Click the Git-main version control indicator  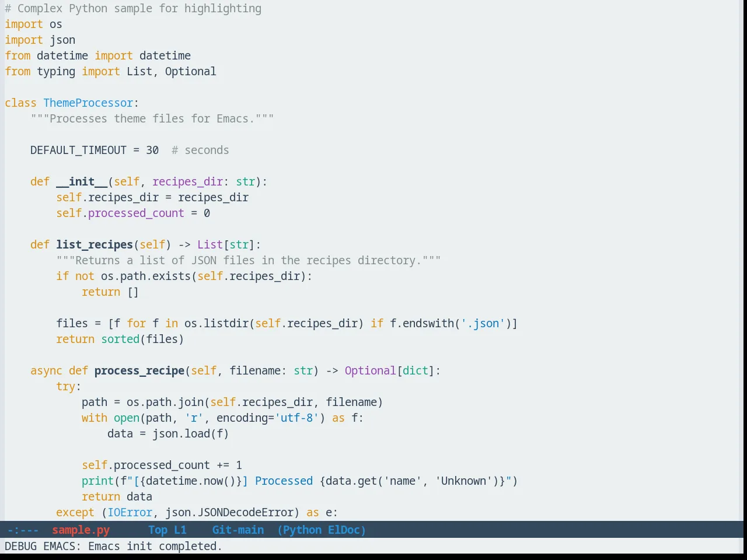click(238, 530)
